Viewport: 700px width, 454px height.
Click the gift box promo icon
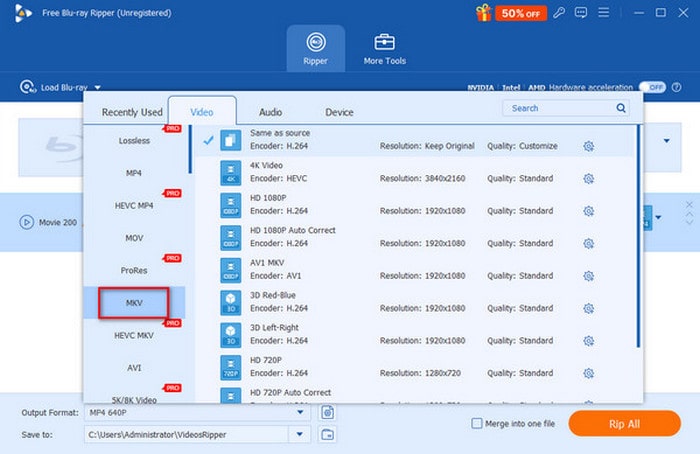pyautogui.click(x=483, y=13)
